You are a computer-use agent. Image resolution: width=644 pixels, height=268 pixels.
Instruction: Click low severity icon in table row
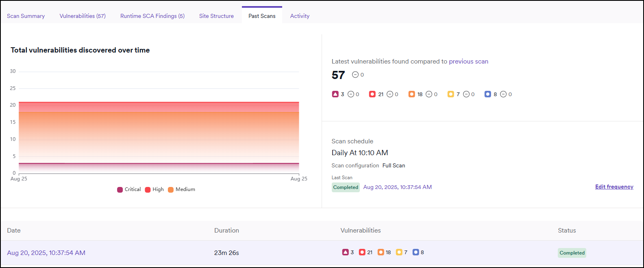(x=399, y=252)
